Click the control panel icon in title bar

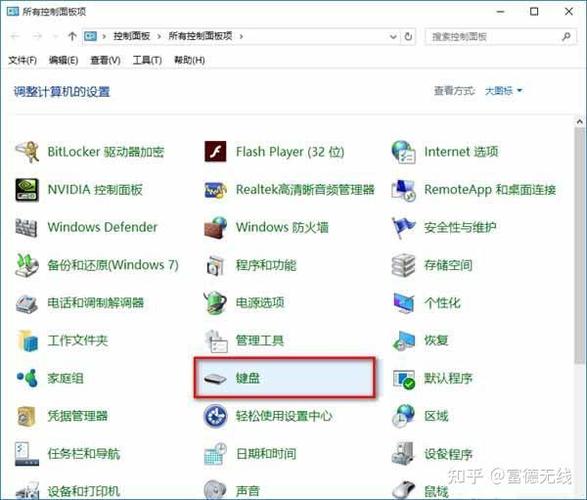coord(13,12)
